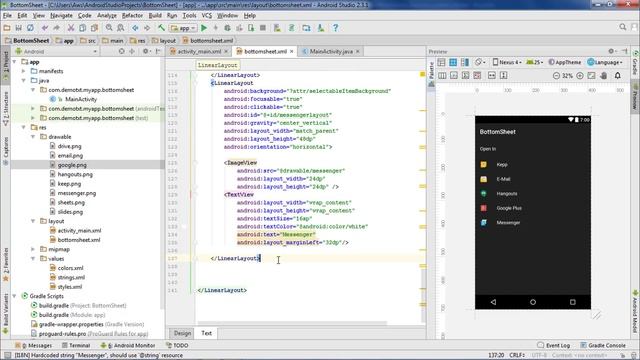Open the Palette side tab in preview
This screenshot has height=360, width=640.
pyautogui.click(x=431, y=73)
